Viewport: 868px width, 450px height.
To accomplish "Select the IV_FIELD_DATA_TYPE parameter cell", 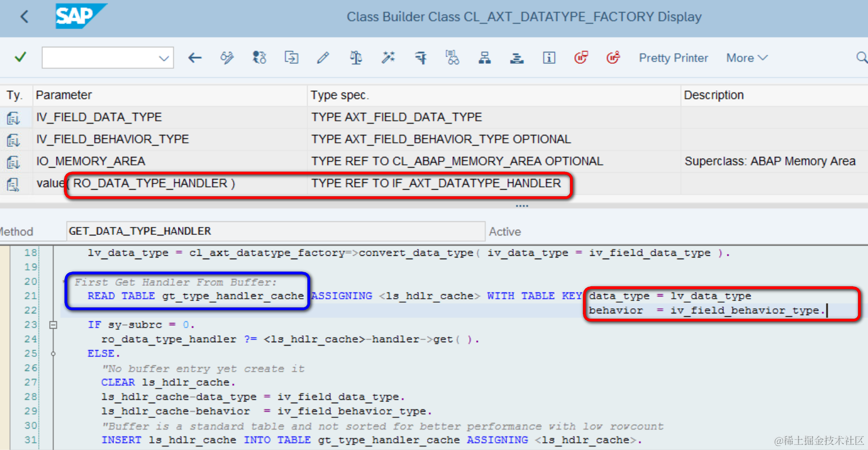I will (170, 117).
